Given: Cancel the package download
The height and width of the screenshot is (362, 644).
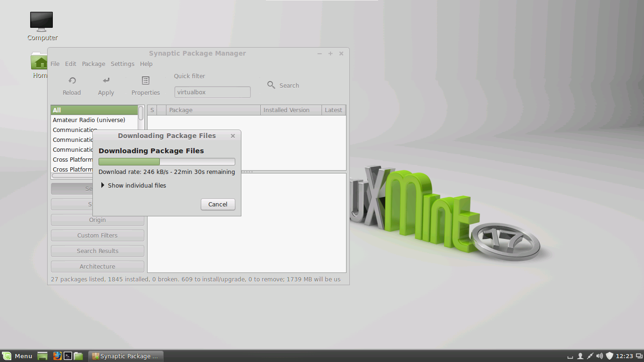Looking at the screenshot, I should [x=218, y=204].
